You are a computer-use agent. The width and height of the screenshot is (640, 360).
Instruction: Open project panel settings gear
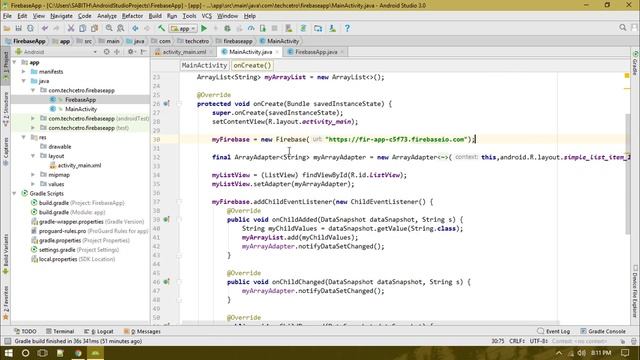tap(131, 52)
